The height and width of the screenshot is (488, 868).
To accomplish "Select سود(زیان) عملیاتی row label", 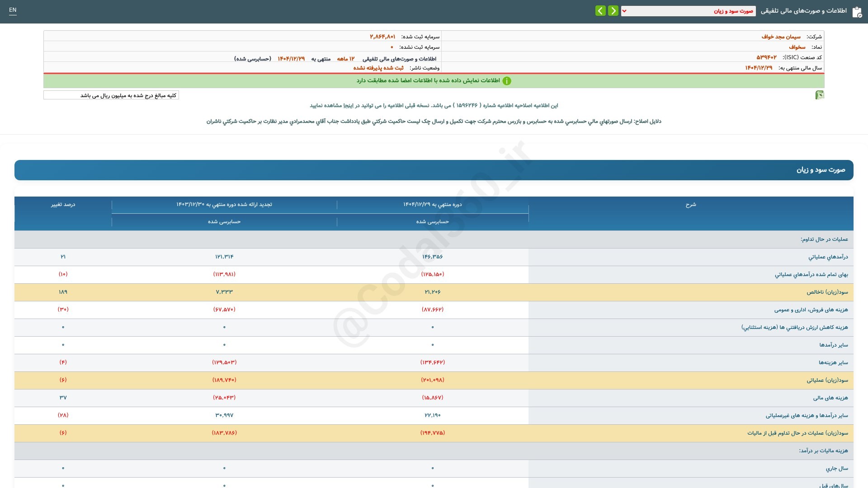I will point(827,380).
